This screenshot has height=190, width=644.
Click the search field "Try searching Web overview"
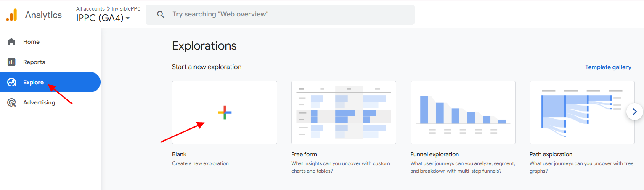point(280,14)
